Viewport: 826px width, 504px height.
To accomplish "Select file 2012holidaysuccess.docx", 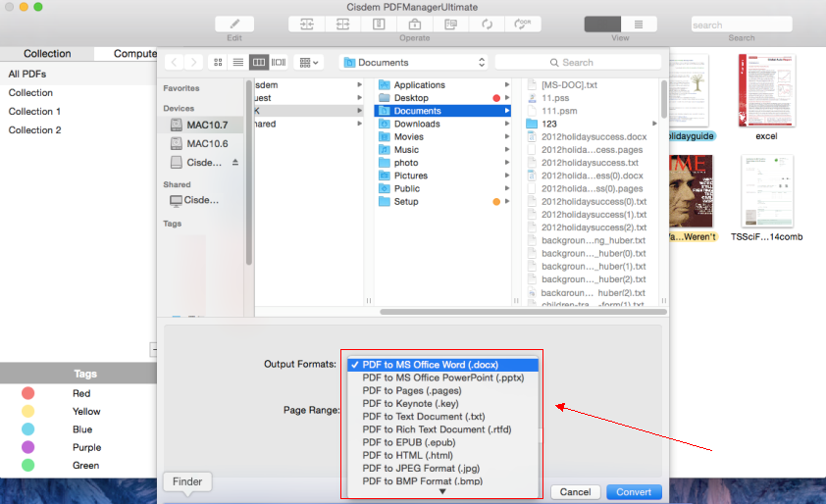I will 593,137.
